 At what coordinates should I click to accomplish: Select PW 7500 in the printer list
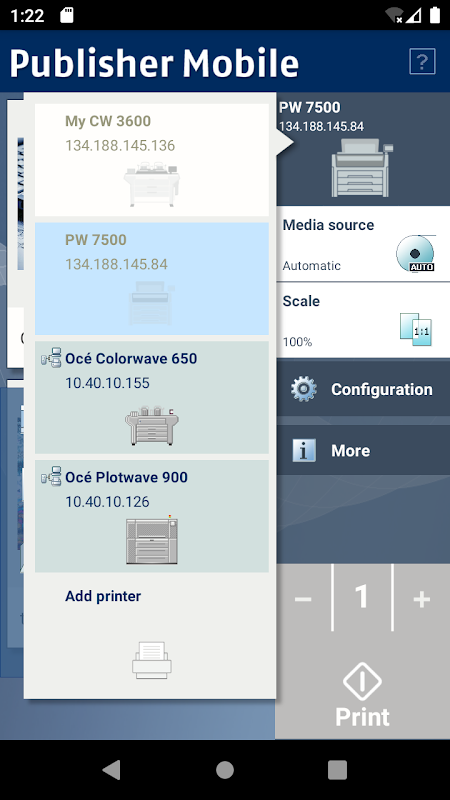tap(152, 279)
